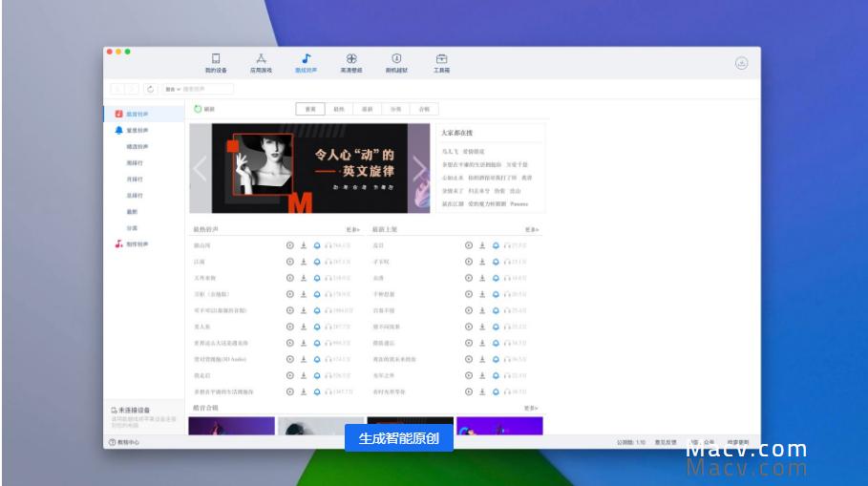Click the bell icon for the last Newest Arrivals song
This screenshot has width=868, height=486.
[496, 391]
